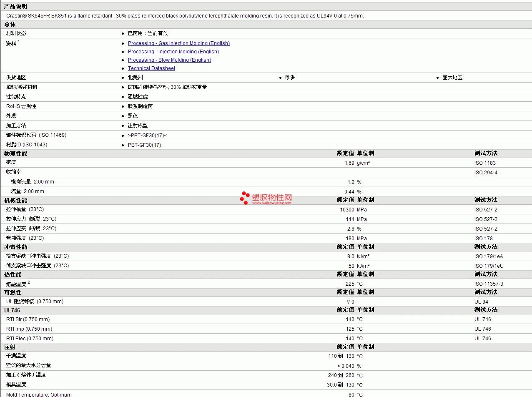Click the ISO 294-4 test method
The height and width of the screenshot is (397, 532).
[x=486, y=173]
